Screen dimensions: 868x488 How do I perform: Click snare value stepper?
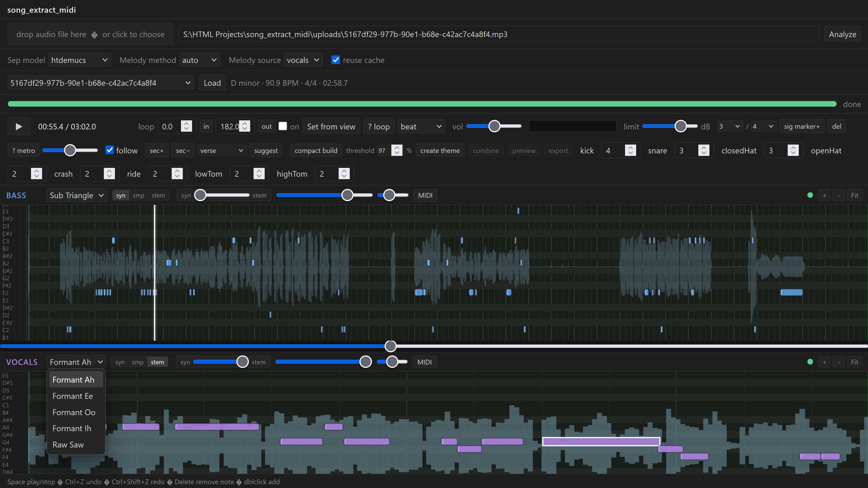704,150
